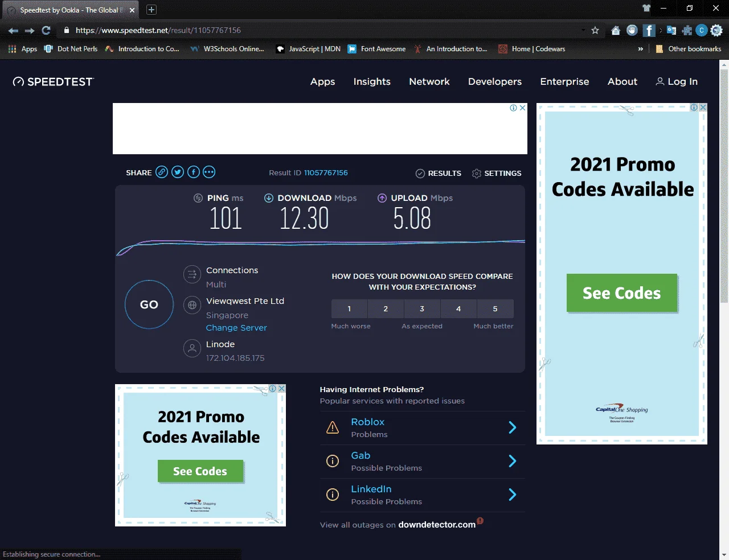This screenshot has width=729, height=560.
Task: Show hidden bookmarks with the double chevron
Action: pos(641,49)
